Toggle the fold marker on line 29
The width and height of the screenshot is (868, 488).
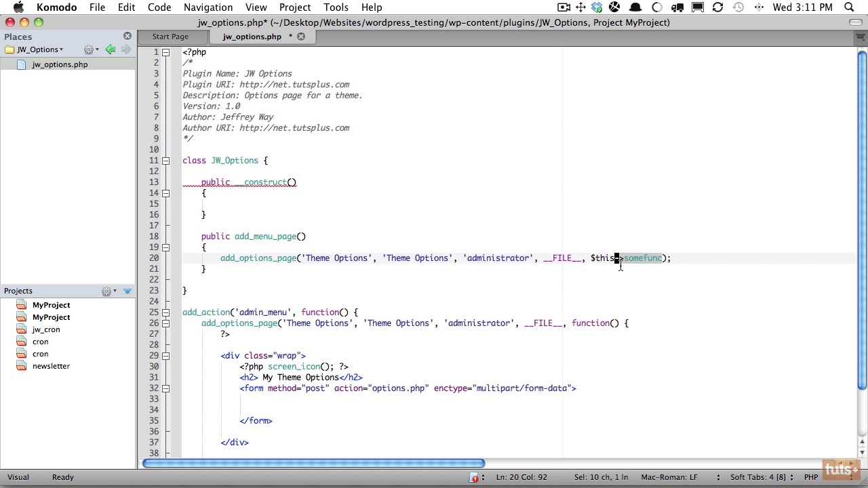tap(165, 356)
